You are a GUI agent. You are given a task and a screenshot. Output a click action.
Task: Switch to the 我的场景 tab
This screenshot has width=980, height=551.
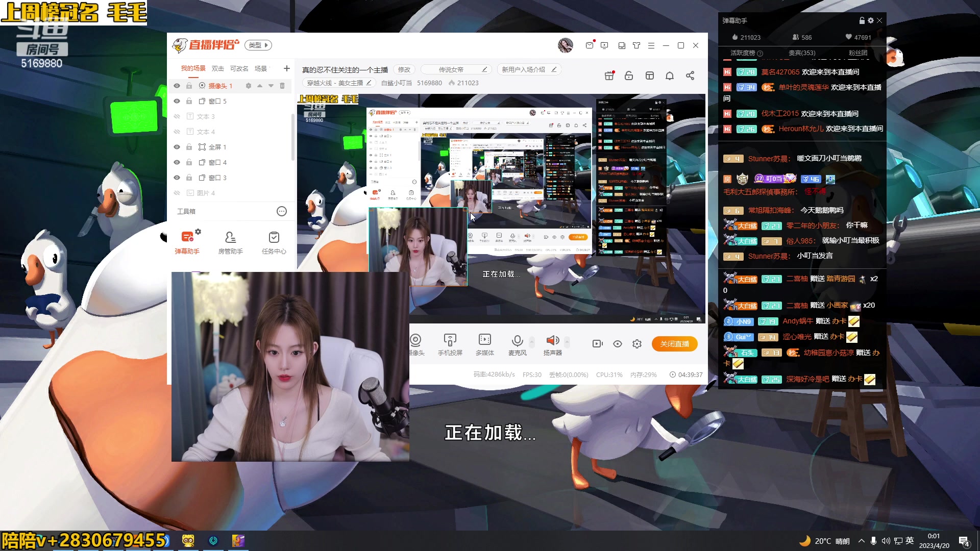[x=193, y=68]
